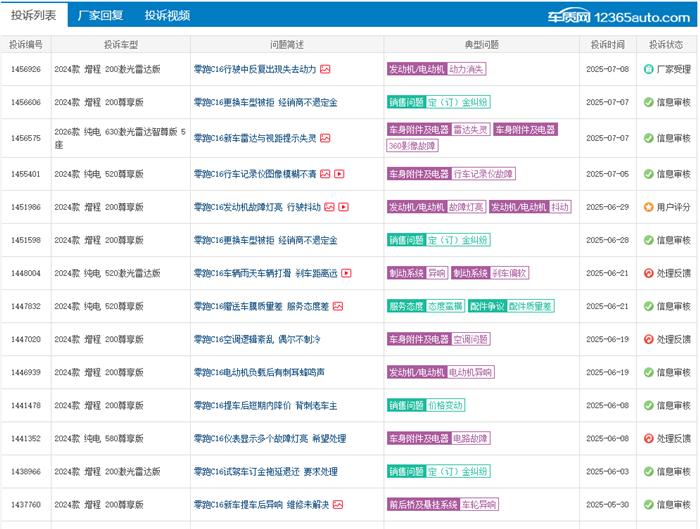
Task: Click image icon for complaint 1456575
Action: (x=325, y=138)
